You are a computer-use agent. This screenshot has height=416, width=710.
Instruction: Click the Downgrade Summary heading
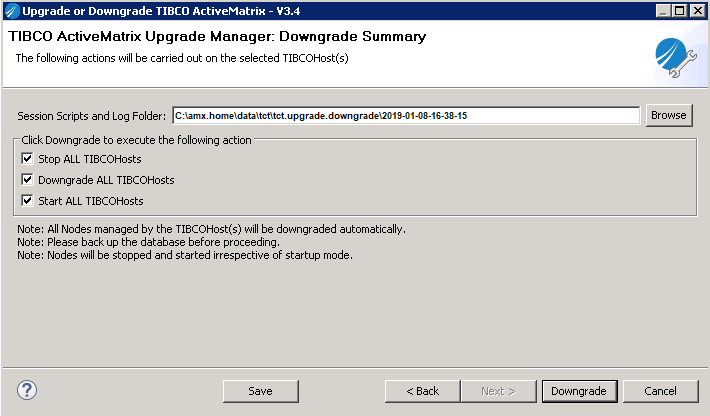point(217,37)
